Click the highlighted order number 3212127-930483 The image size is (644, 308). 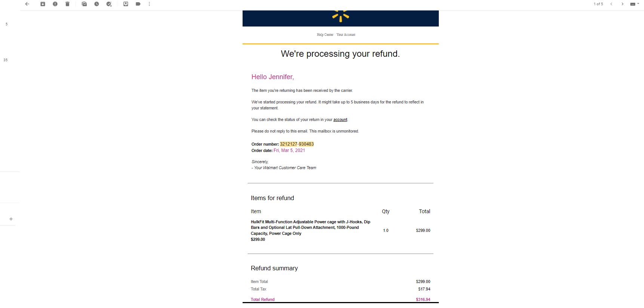(x=297, y=144)
